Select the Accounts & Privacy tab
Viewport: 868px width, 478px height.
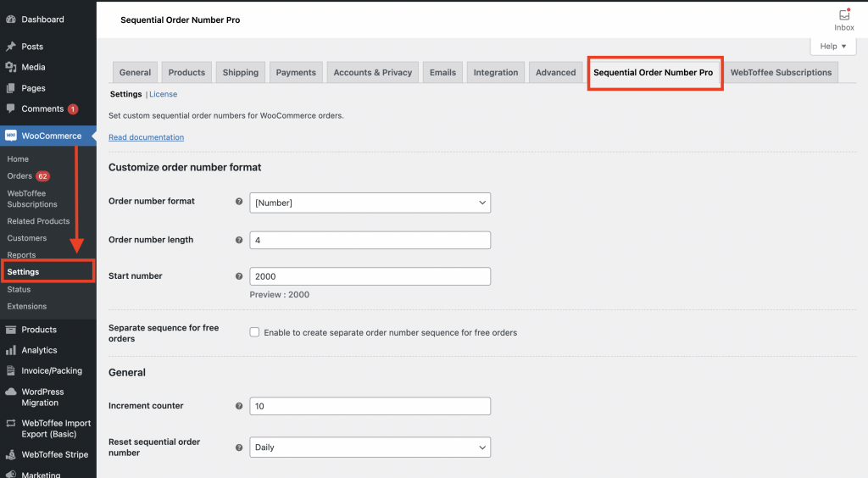pos(373,73)
